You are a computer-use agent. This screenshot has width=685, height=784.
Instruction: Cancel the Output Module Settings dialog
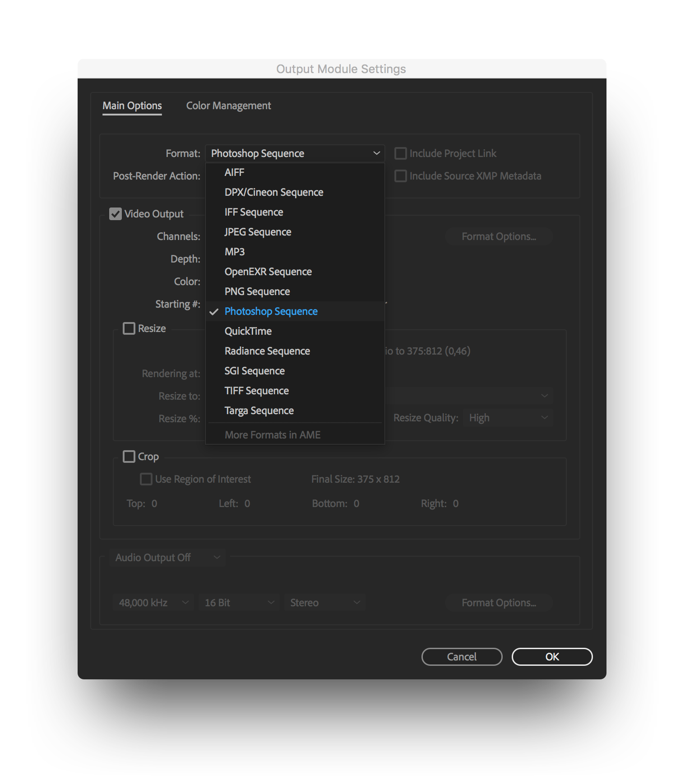[462, 657]
